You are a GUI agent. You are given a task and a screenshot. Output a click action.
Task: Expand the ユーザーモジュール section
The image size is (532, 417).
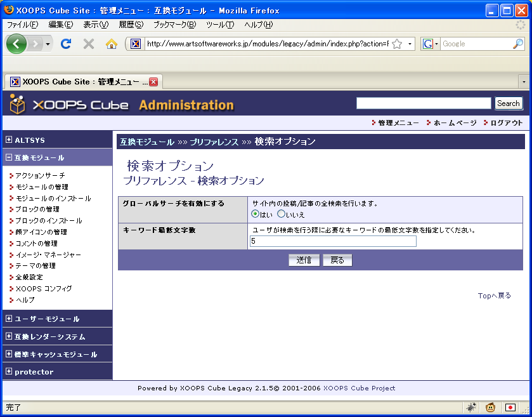click(9, 319)
